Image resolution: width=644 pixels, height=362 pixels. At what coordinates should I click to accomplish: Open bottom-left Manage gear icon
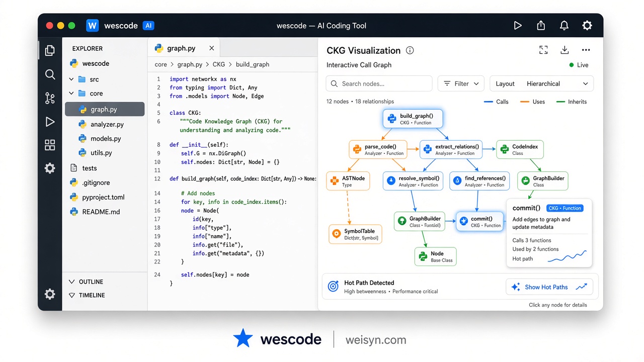(x=50, y=294)
